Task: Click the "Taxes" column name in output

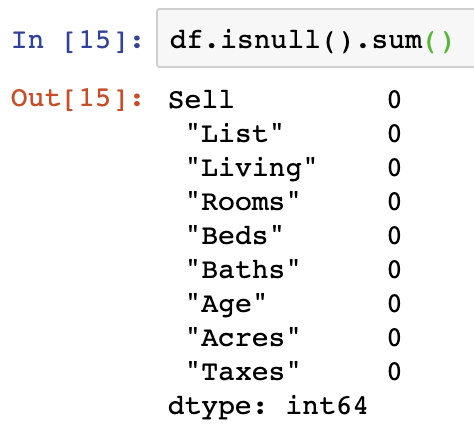Action: coord(243,372)
